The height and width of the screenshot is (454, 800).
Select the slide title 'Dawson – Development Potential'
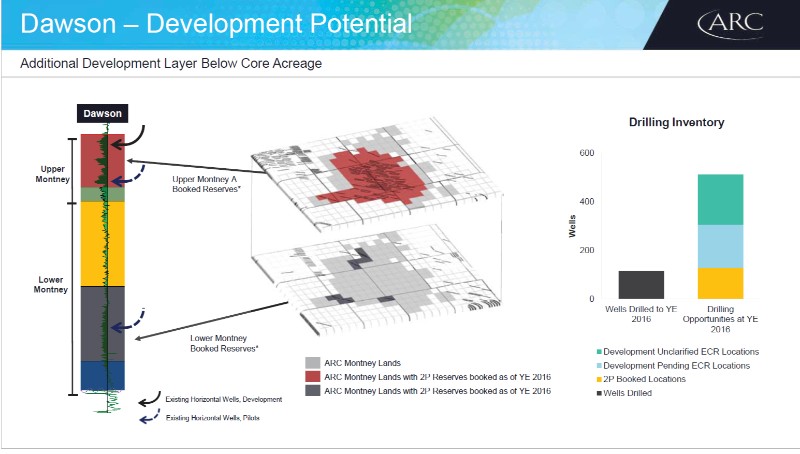216,23
